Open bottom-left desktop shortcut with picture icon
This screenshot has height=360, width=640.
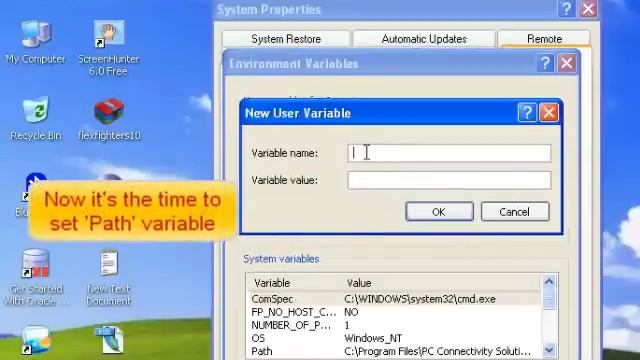[x=36, y=340]
